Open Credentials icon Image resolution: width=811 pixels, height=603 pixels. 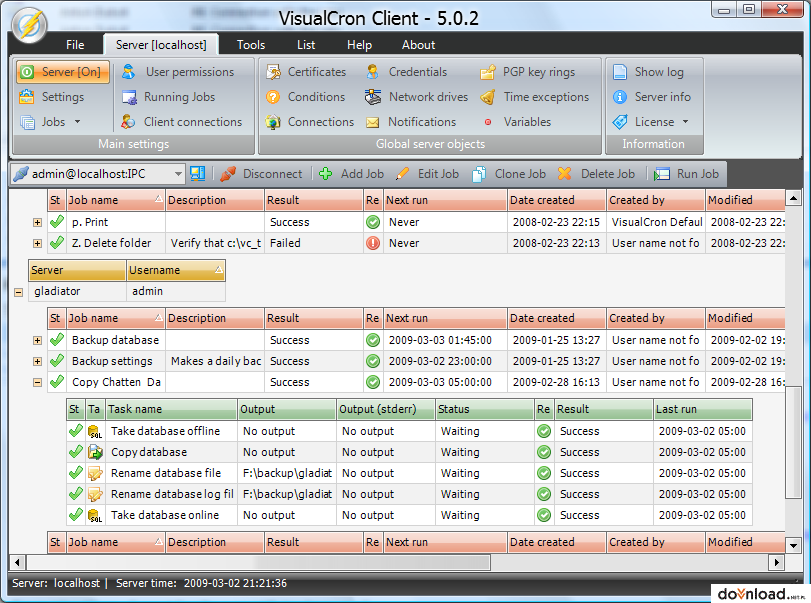372,72
